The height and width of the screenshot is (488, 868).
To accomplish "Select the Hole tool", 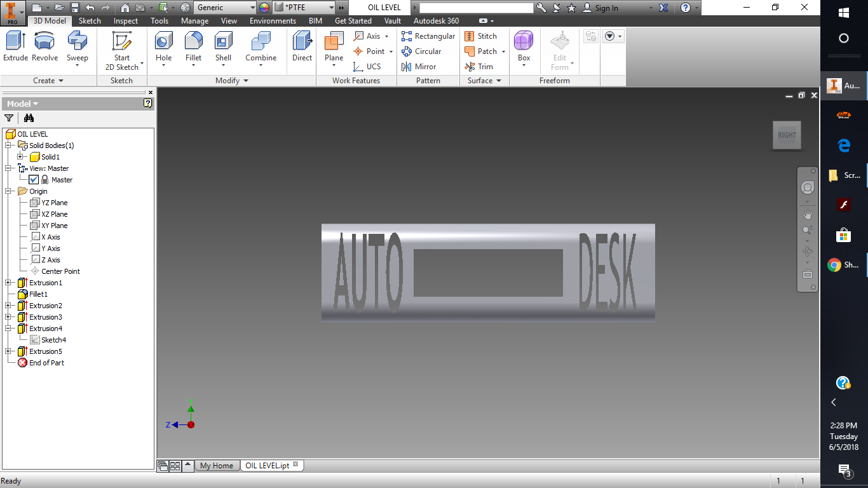I will 164,47.
